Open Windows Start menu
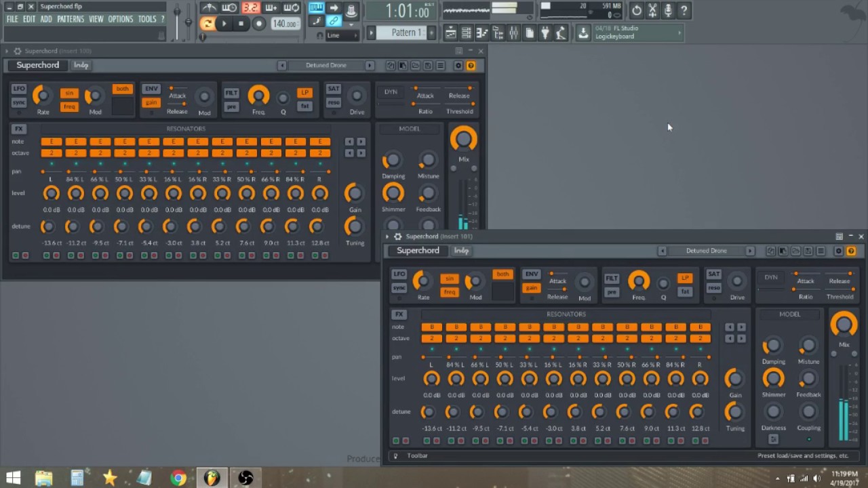This screenshot has width=868, height=488. (x=13, y=478)
